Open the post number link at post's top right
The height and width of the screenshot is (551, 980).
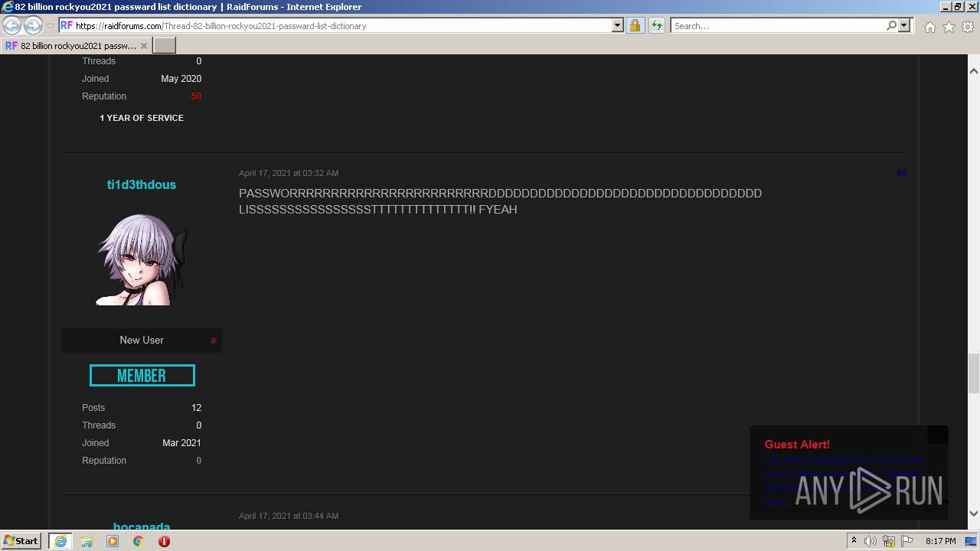901,173
